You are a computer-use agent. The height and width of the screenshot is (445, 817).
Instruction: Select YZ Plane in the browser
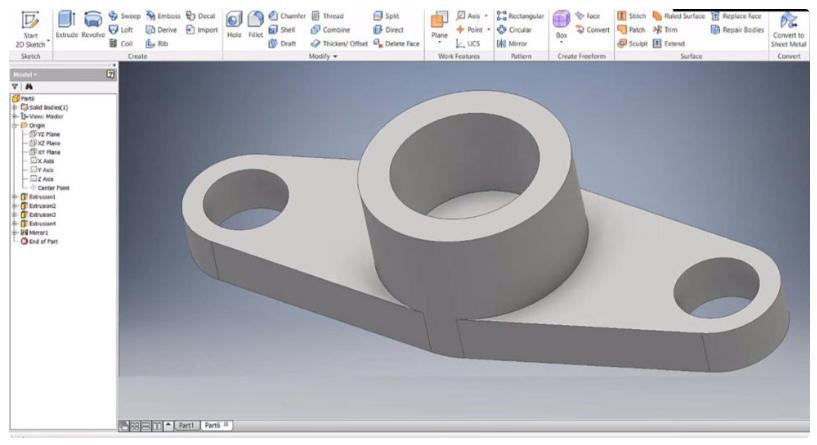(x=45, y=134)
